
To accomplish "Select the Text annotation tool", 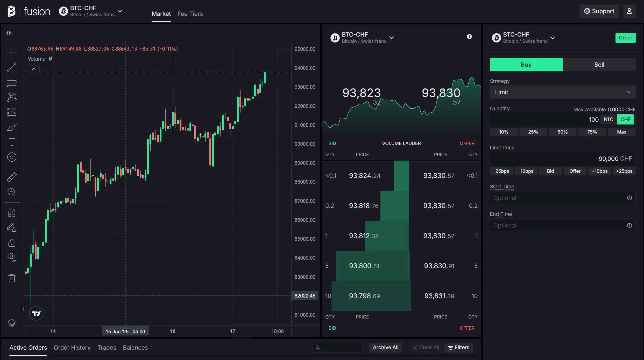I will (12, 142).
